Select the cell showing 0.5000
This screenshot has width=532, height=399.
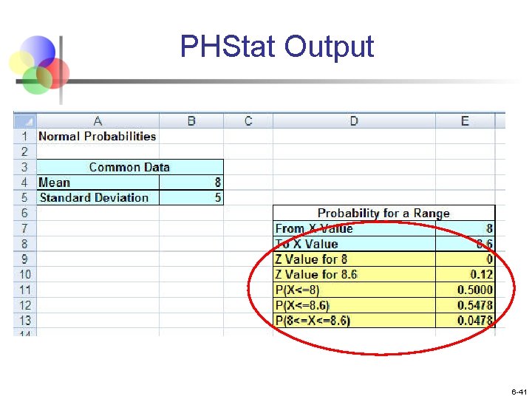(465, 290)
